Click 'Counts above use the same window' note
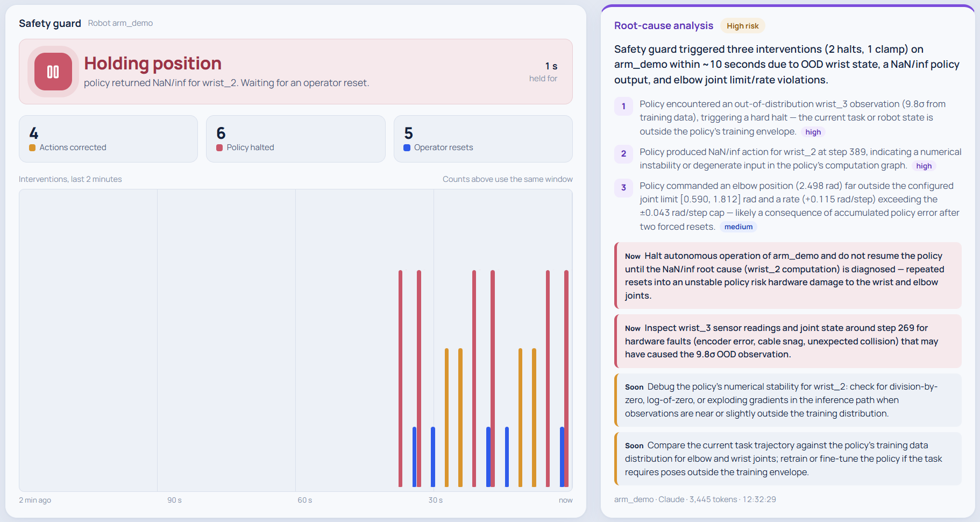Image resolution: width=980 pixels, height=522 pixels. (x=507, y=179)
